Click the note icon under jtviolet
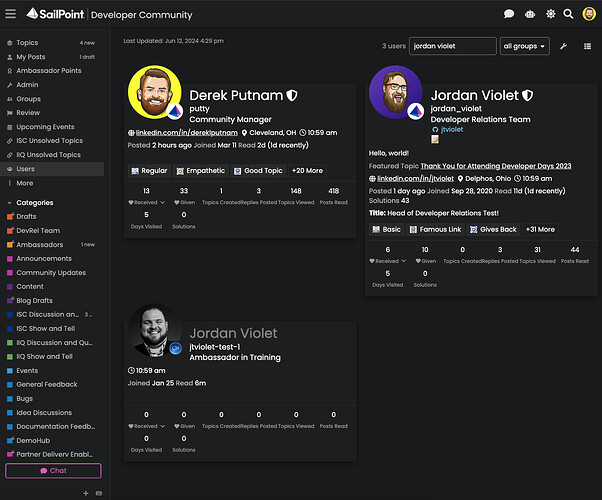The width and height of the screenshot is (602, 500). (x=435, y=139)
